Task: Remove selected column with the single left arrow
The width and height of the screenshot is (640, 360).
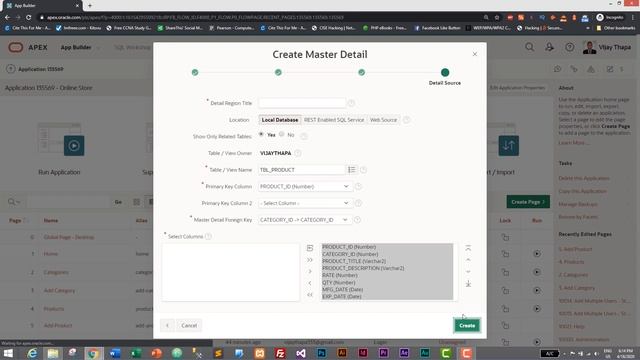Action: [310, 283]
